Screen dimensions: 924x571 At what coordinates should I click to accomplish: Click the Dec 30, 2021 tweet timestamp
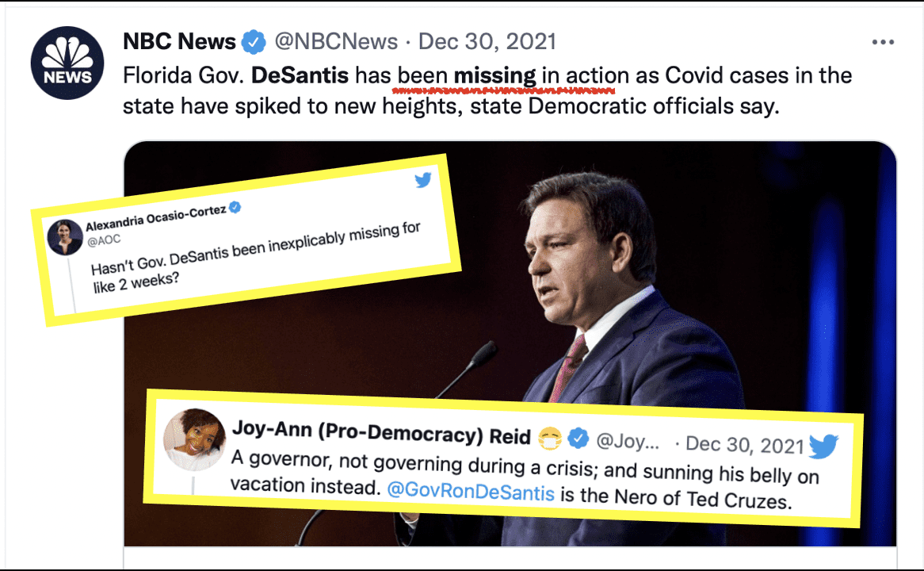(487, 42)
